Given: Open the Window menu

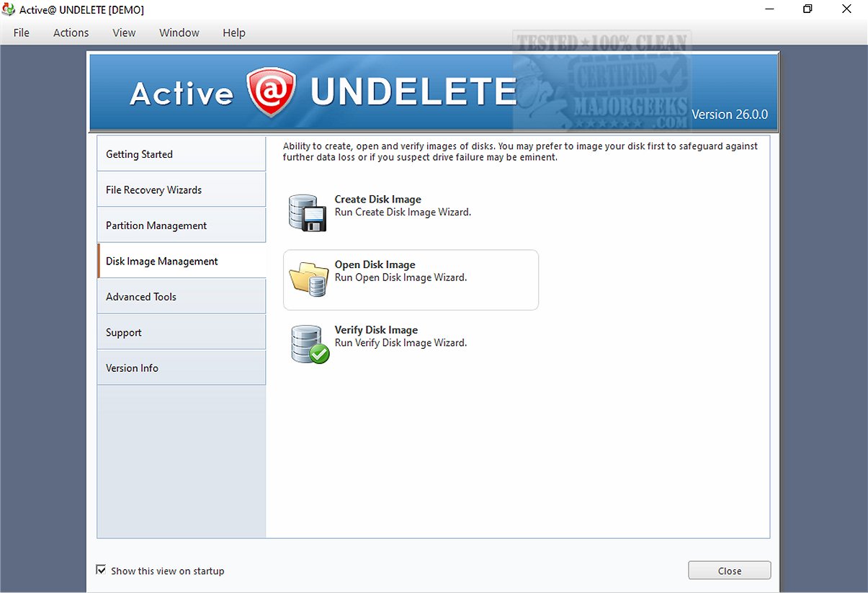Looking at the screenshot, I should pos(179,32).
